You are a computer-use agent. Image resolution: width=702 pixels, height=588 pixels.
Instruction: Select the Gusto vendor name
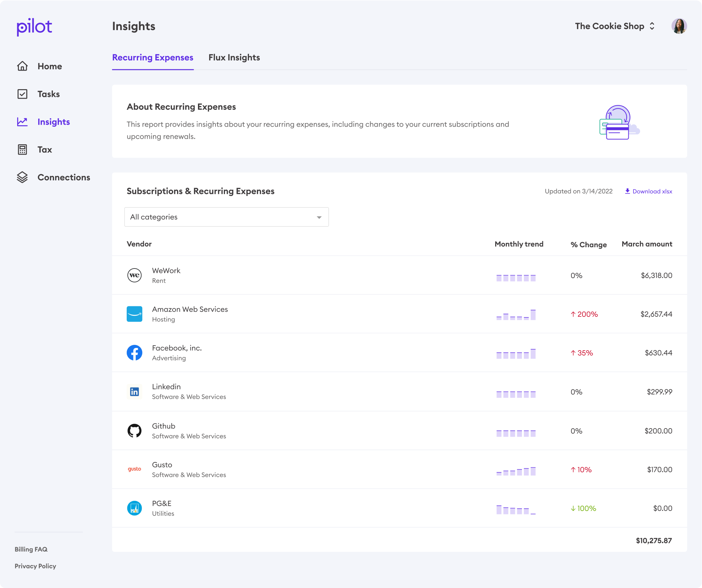click(x=162, y=465)
